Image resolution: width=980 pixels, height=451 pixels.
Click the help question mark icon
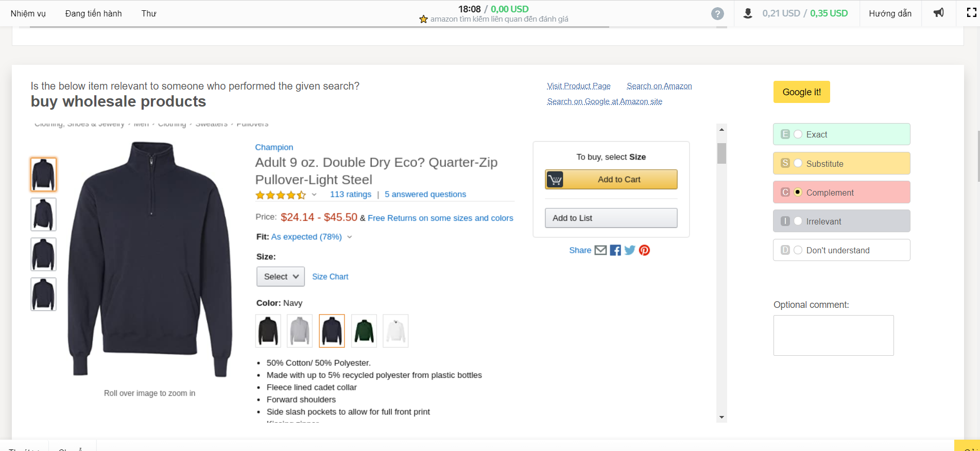pyautogui.click(x=717, y=14)
